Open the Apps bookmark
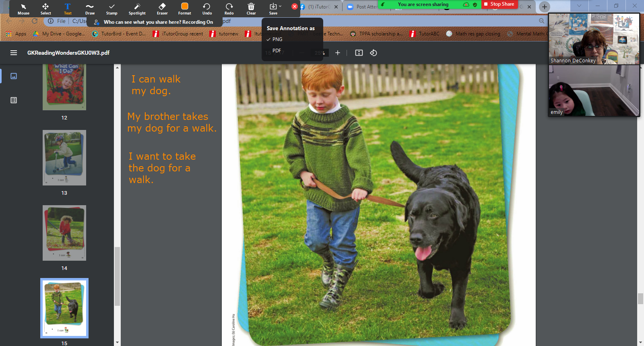The width and height of the screenshot is (644, 346). tap(16, 34)
